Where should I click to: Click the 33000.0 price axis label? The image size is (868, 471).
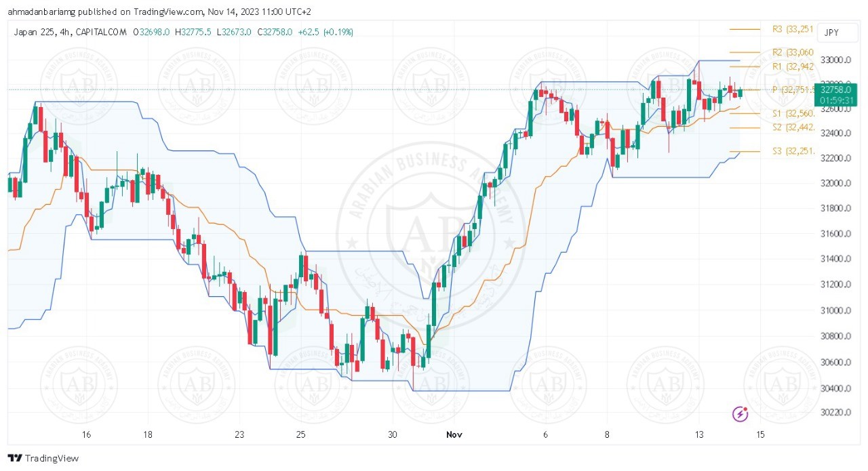835,60
